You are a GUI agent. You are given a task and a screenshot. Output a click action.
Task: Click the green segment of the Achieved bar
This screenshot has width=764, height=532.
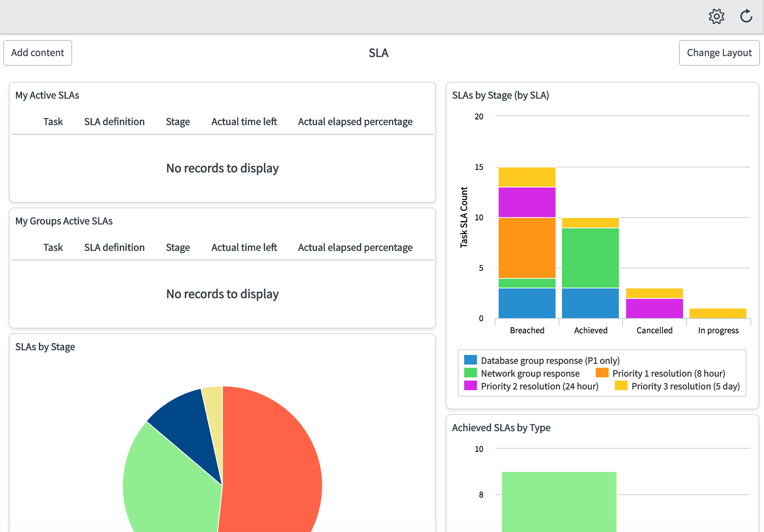(x=590, y=258)
